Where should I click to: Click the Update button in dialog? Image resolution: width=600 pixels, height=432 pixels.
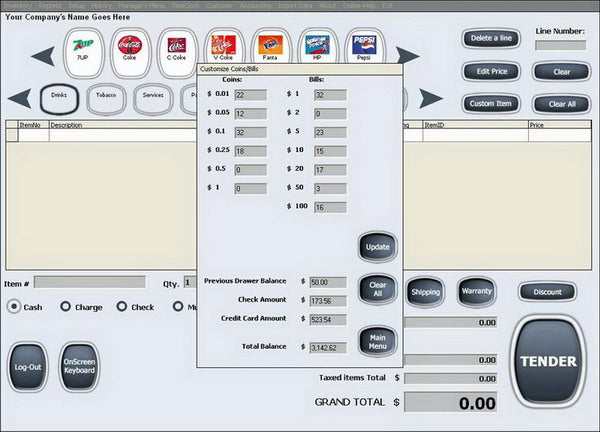(377, 247)
